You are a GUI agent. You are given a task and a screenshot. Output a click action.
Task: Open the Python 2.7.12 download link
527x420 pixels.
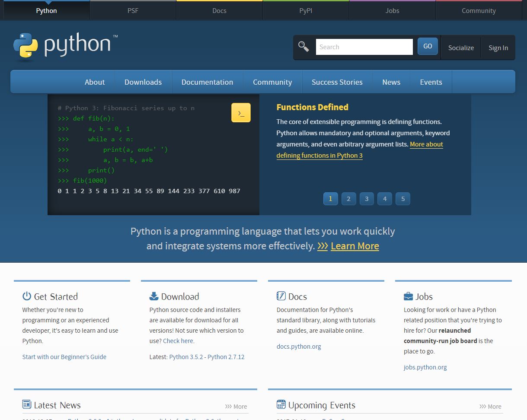[x=226, y=357]
